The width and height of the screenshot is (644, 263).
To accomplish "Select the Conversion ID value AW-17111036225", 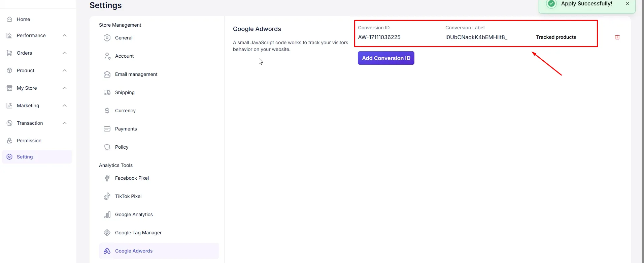I will pyautogui.click(x=379, y=37).
